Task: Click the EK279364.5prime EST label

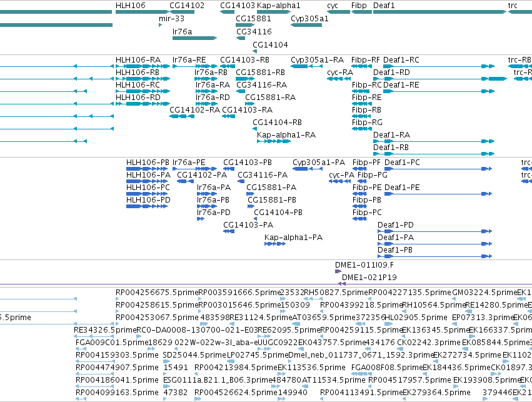Action: 436,393
